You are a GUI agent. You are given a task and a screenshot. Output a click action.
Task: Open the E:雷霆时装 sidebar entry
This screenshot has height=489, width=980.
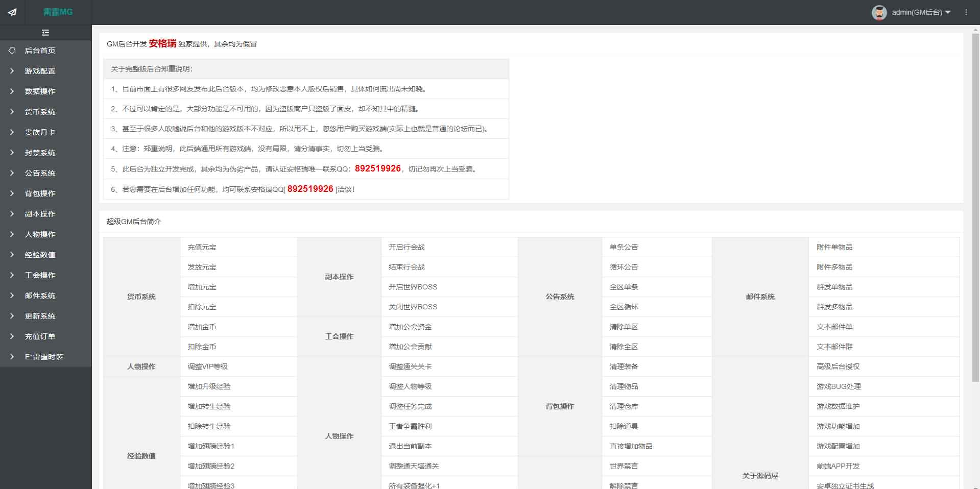[44, 357]
